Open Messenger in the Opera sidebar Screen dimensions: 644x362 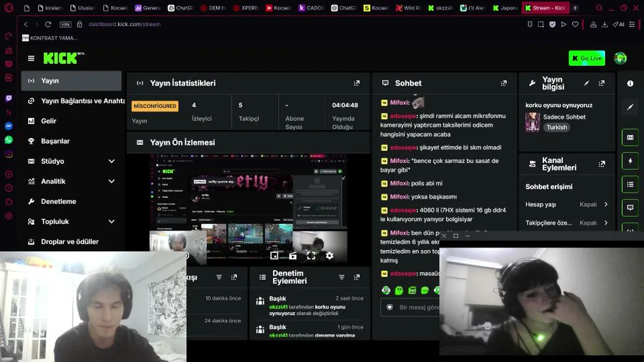pos(9,126)
